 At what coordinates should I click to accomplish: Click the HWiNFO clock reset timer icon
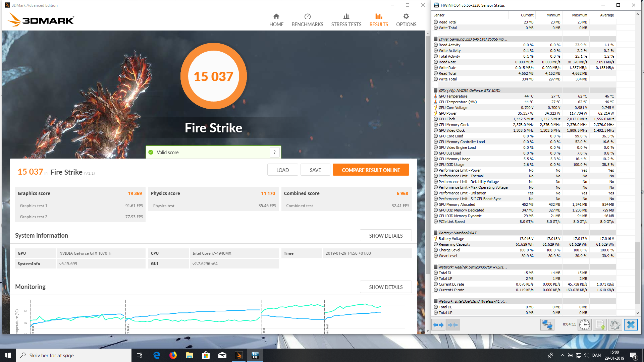pos(584,324)
